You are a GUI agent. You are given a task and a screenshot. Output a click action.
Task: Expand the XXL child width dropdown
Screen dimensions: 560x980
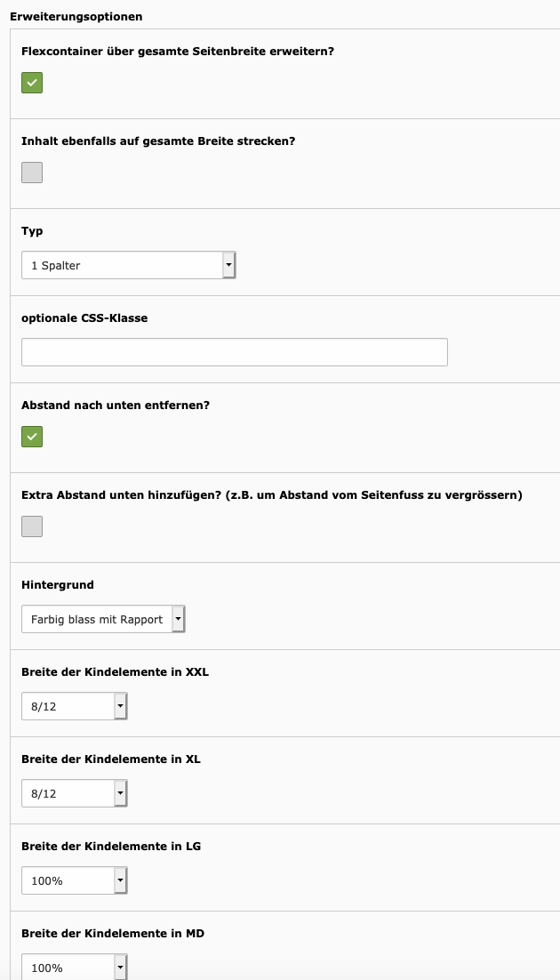click(75, 706)
